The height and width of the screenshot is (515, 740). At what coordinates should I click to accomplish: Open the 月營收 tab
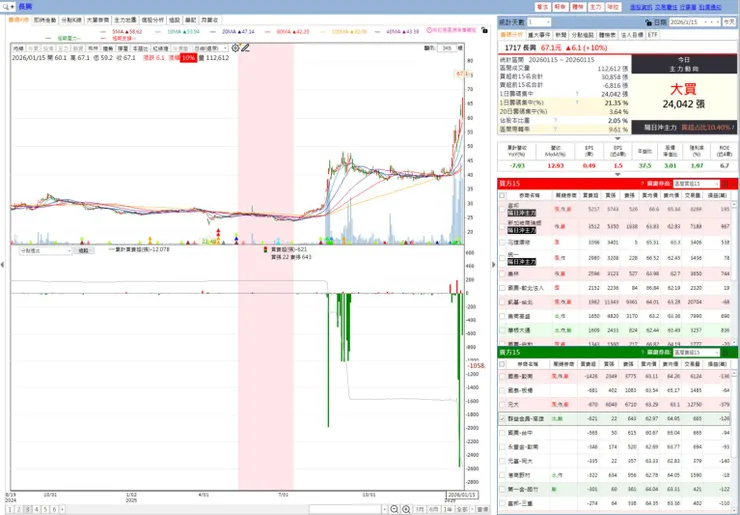coord(210,20)
